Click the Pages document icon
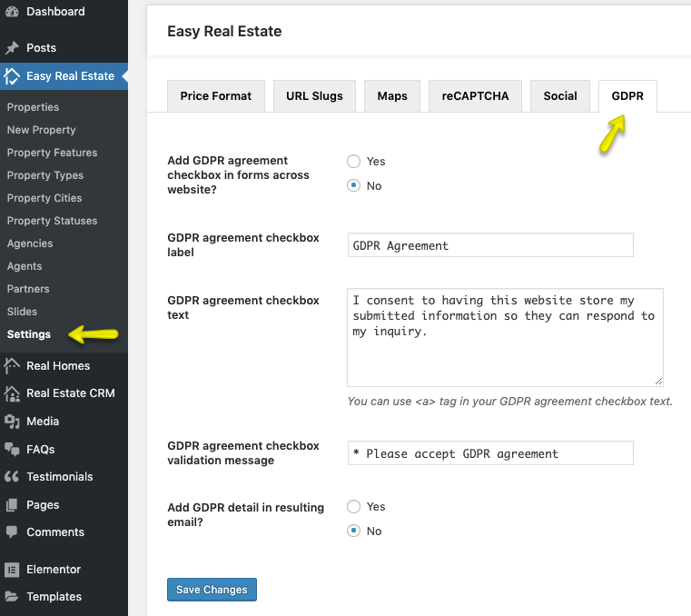Image resolution: width=691 pixels, height=616 pixels. (12, 505)
